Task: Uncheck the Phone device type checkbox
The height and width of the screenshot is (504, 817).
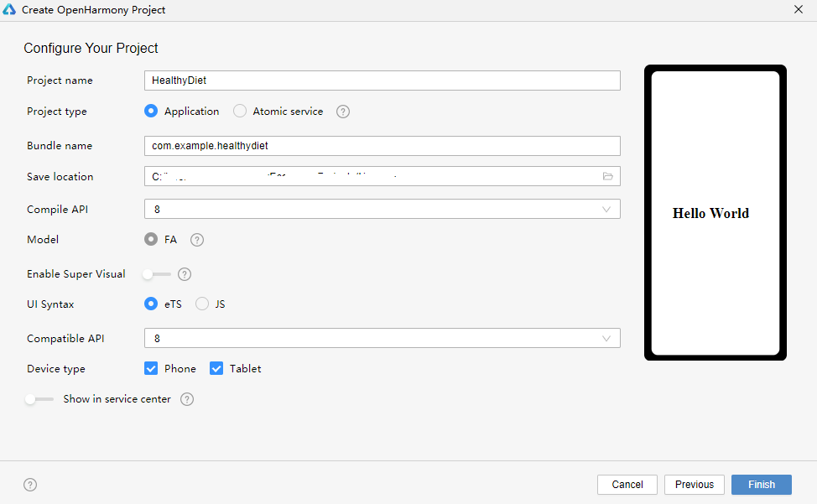Action: coord(151,369)
